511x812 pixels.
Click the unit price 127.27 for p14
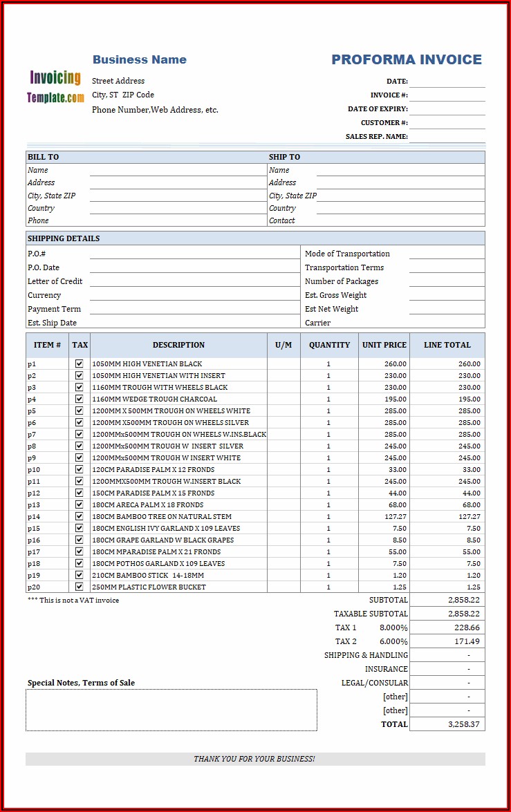[x=384, y=516]
